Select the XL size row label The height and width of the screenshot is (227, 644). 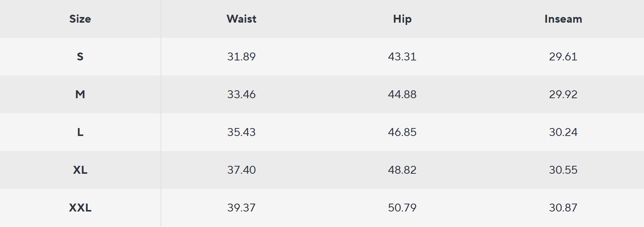[80, 170]
